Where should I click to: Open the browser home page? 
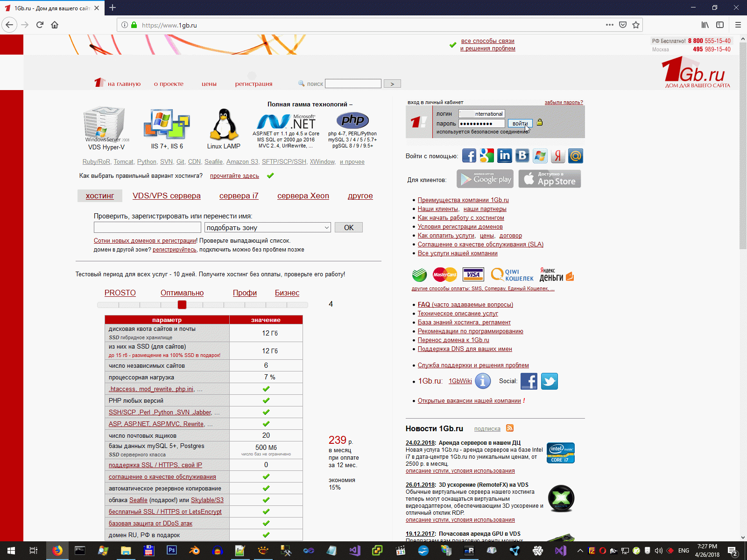[55, 25]
